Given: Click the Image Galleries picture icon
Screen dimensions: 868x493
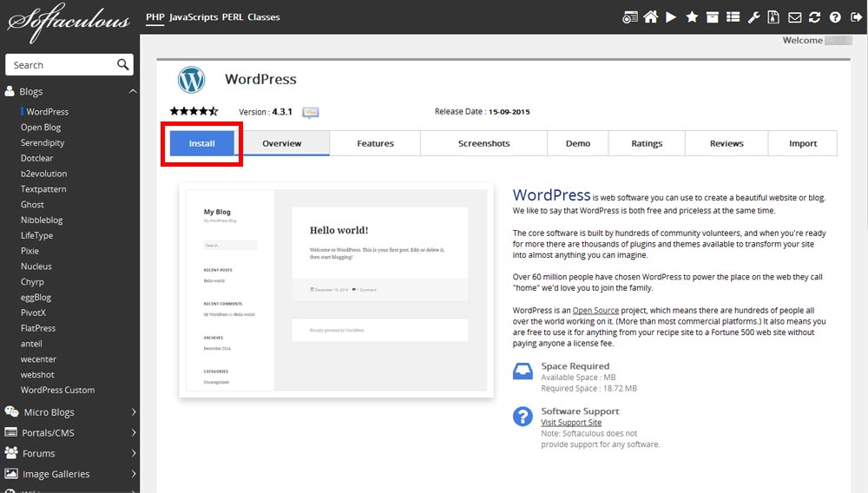Looking at the screenshot, I should click(11, 474).
